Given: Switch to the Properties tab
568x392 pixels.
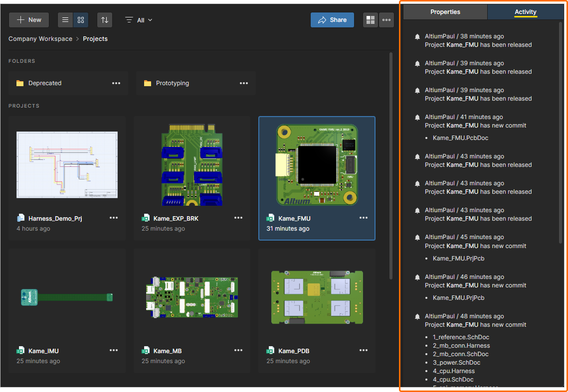Looking at the screenshot, I should coord(445,11).
